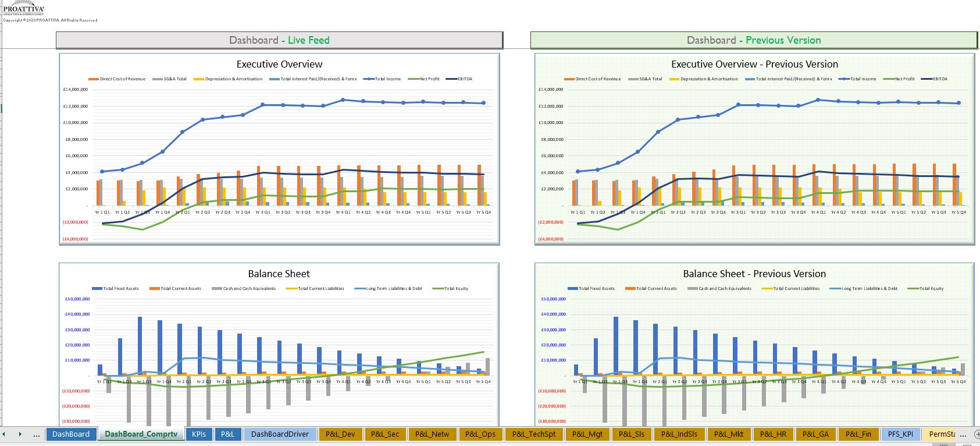Select the DashBoardDriver sheet tab
The height and width of the screenshot is (446, 980).
pos(280,434)
